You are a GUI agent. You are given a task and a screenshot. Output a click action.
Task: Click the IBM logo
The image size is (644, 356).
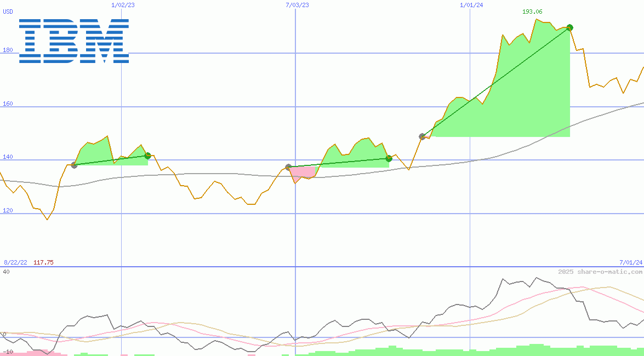pyautogui.click(x=74, y=41)
